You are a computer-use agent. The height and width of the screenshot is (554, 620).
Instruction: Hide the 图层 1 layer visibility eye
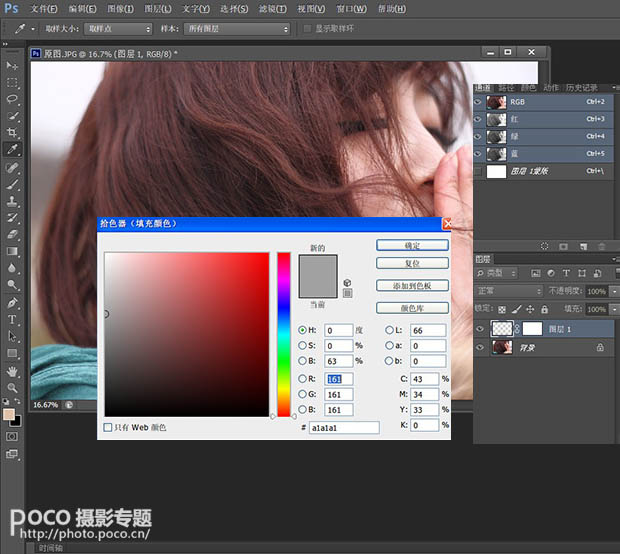[481, 328]
